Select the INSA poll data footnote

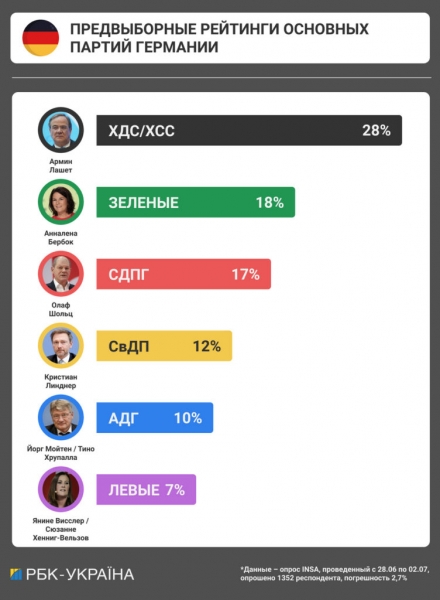coord(335,574)
